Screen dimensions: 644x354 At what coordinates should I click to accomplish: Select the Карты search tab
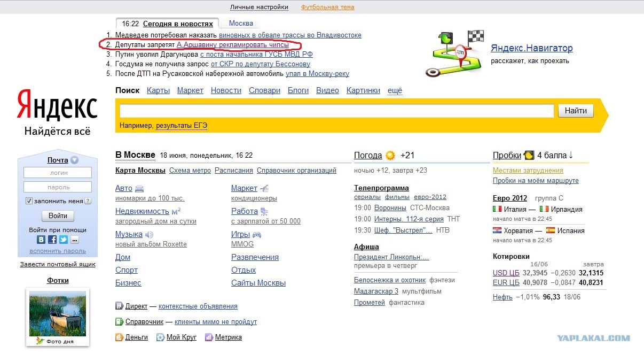[x=158, y=90]
